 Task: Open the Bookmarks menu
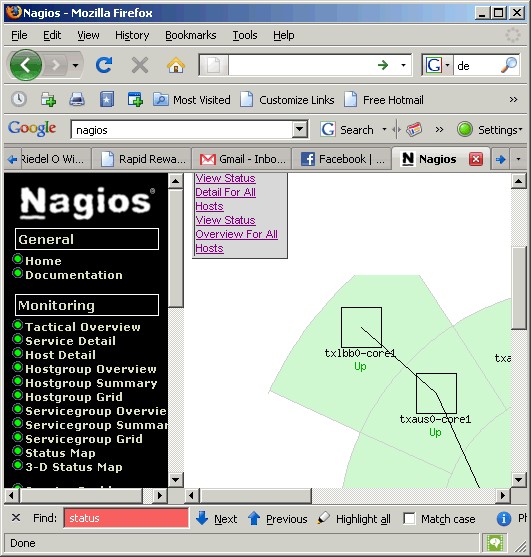[x=190, y=35]
